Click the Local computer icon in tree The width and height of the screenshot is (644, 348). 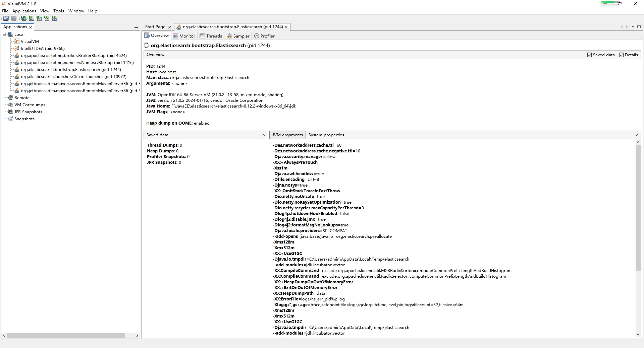click(x=10, y=34)
